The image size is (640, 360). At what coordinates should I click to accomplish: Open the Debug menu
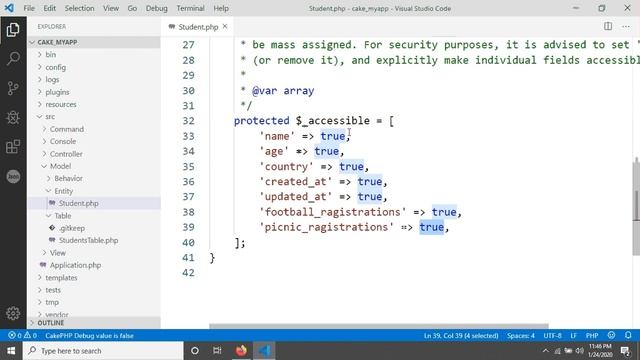tap(157, 8)
